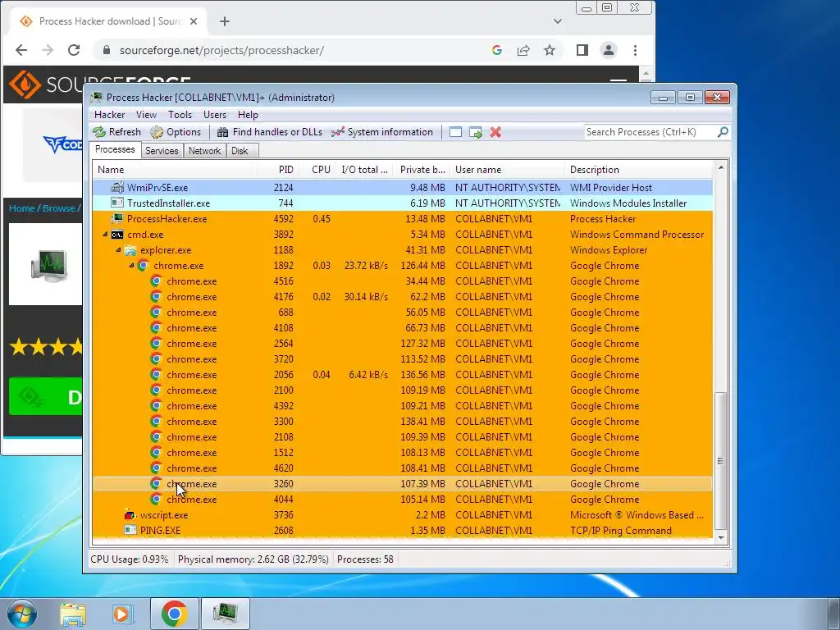Select TrustedInstaller.exe process row

point(403,203)
